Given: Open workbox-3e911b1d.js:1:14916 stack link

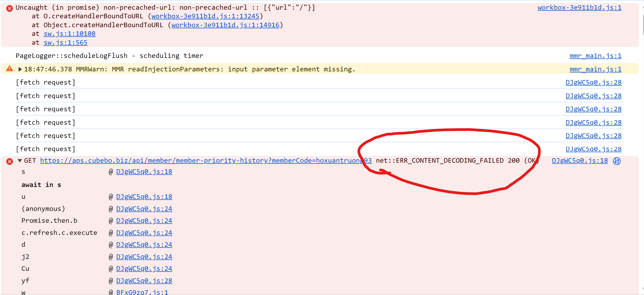Looking at the screenshot, I should pos(225,25).
